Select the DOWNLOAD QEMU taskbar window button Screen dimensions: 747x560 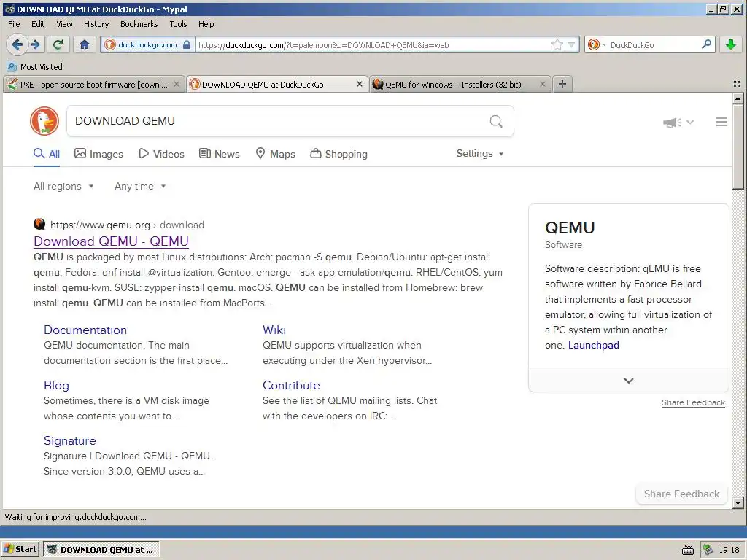point(101,550)
